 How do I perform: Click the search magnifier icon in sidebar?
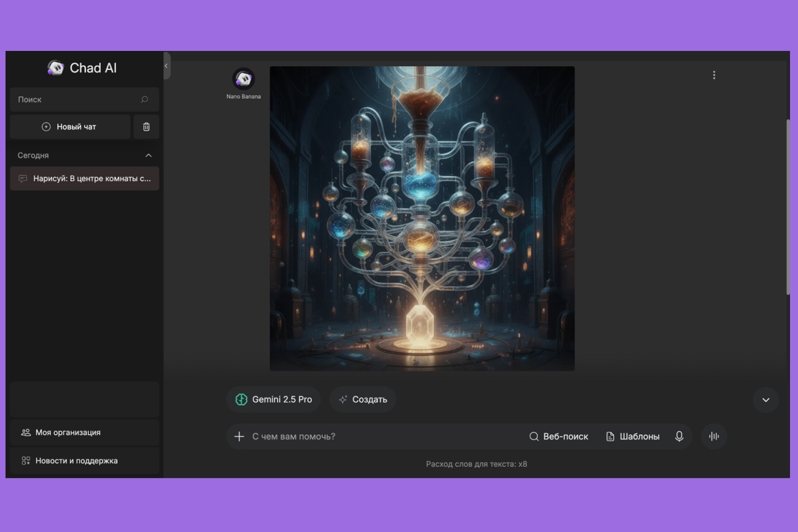(144, 99)
